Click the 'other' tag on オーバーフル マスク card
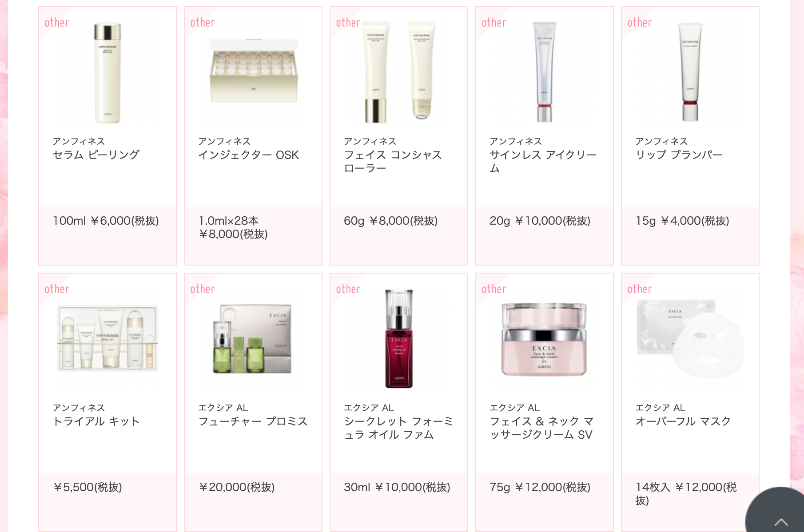Image resolution: width=804 pixels, height=532 pixels. [x=639, y=289]
